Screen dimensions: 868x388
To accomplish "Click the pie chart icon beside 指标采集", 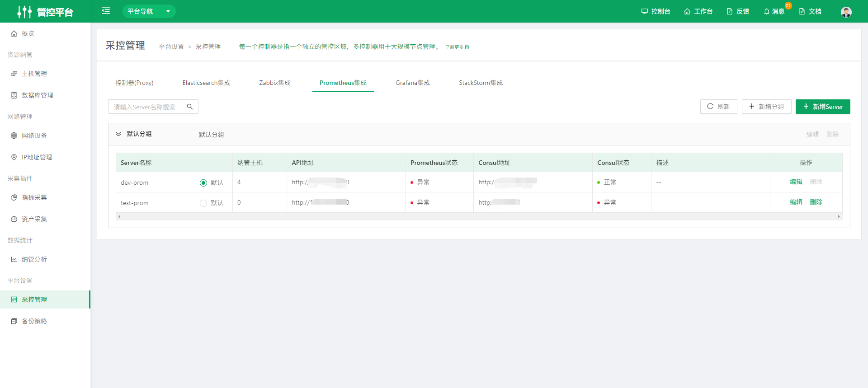I will [x=14, y=197].
